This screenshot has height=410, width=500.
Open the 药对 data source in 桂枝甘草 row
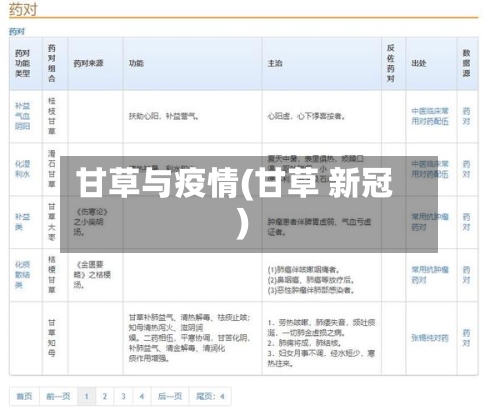tap(466, 116)
